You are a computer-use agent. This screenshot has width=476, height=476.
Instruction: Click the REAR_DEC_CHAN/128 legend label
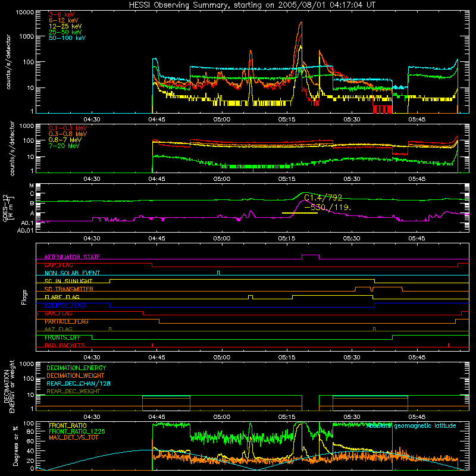pos(79,383)
